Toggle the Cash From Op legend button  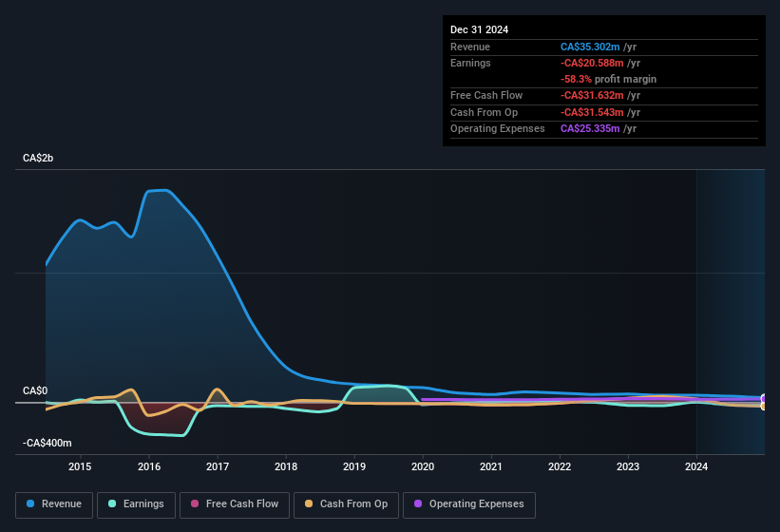[x=346, y=504]
